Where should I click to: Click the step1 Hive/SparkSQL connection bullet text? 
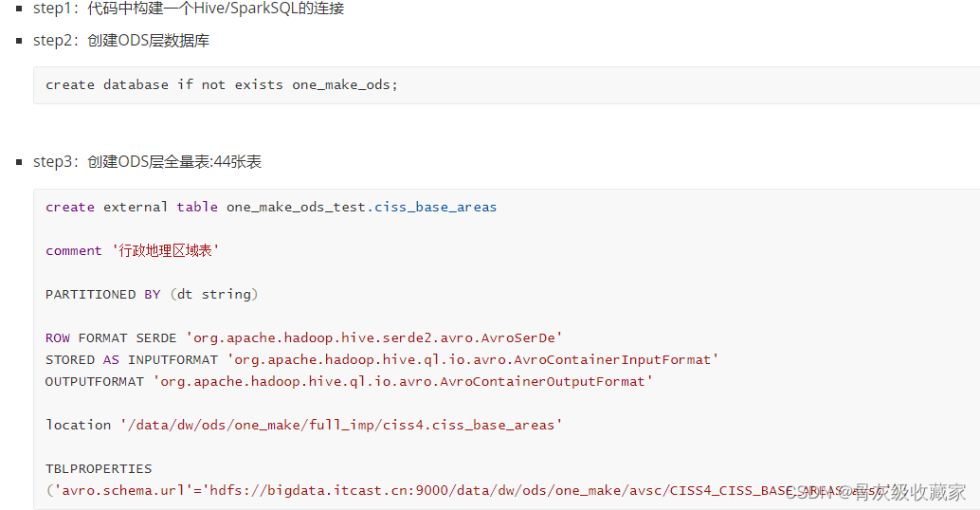coord(188,9)
